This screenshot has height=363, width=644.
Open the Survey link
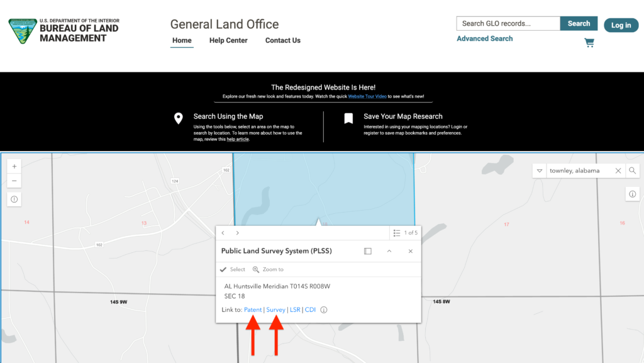pos(275,310)
